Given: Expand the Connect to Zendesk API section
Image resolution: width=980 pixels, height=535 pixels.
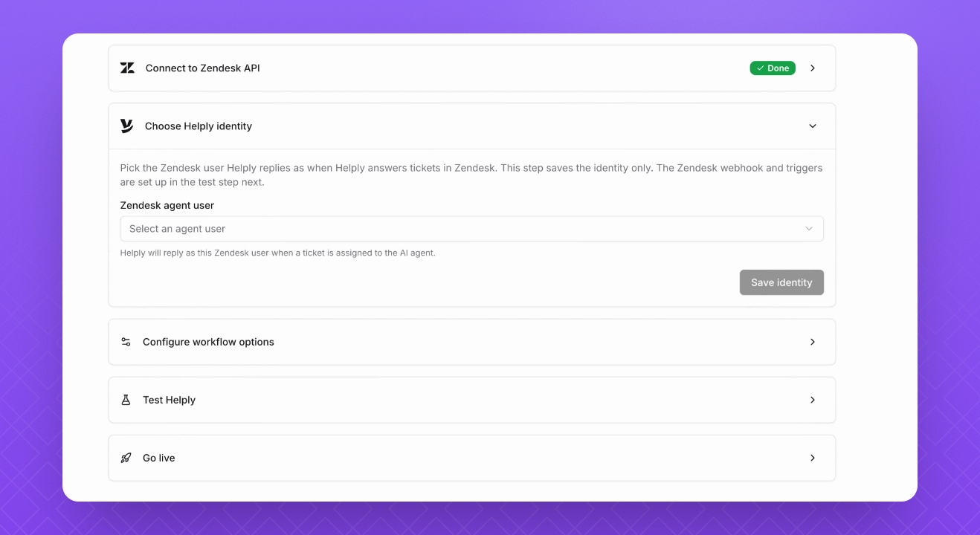Looking at the screenshot, I should pos(813,68).
